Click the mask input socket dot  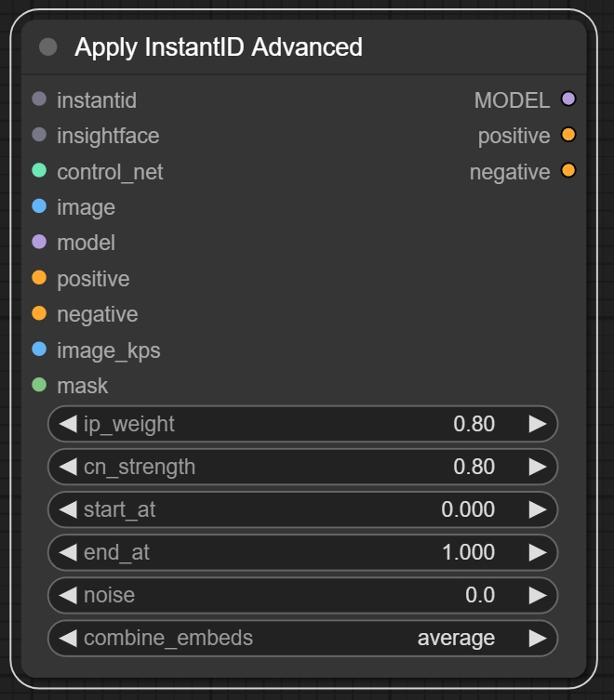click(x=39, y=385)
